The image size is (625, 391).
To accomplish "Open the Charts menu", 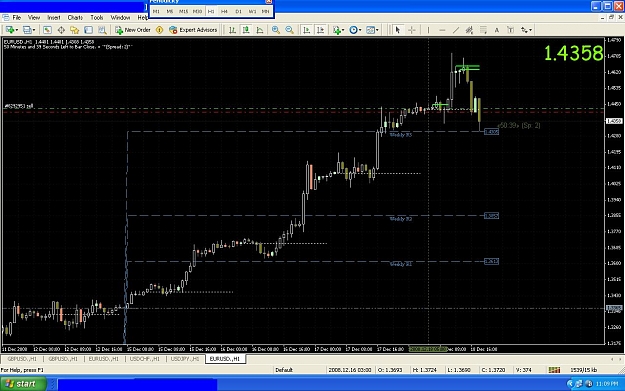I will tap(75, 18).
